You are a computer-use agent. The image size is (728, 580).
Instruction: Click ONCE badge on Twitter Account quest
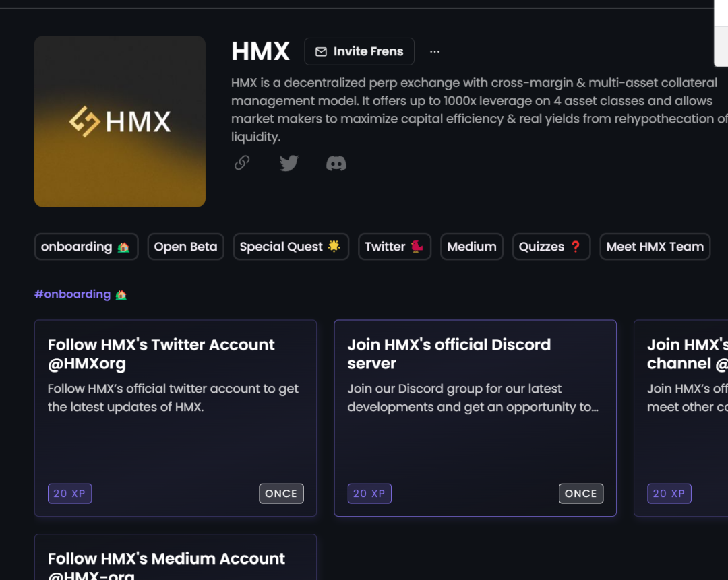[x=281, y=494]
